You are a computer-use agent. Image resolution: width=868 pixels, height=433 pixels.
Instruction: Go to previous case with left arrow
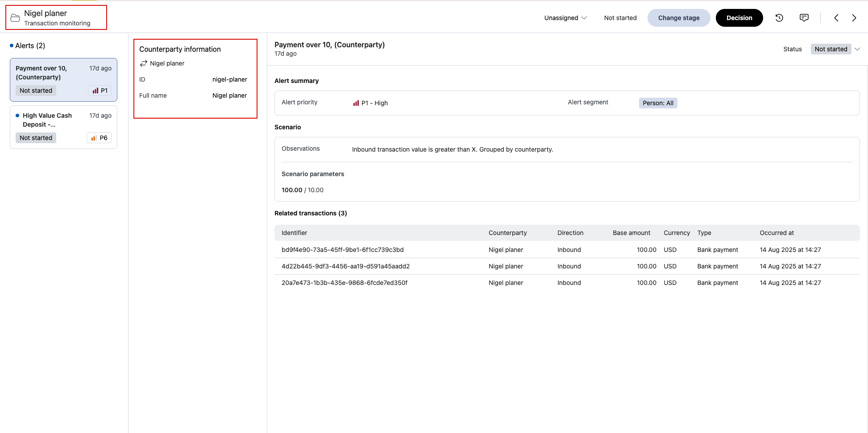point(836,18)
